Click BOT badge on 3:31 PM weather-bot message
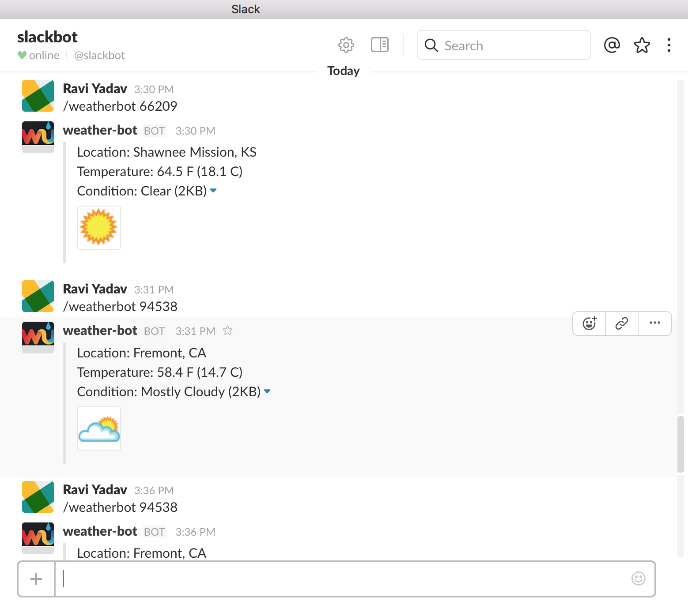This screenshot has height=616, width=688. 155,331
